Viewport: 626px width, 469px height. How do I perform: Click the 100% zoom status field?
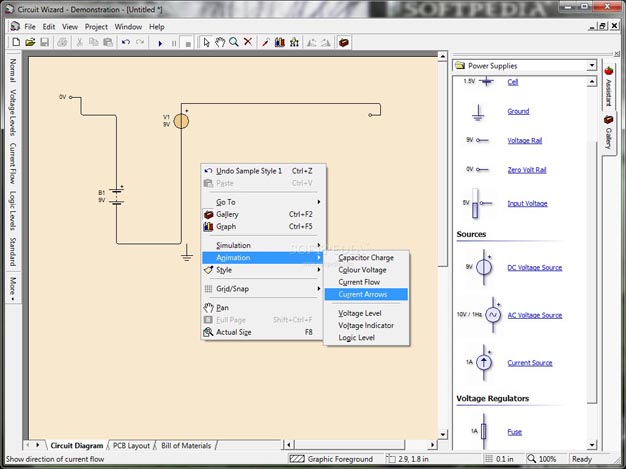coord(543,459)
